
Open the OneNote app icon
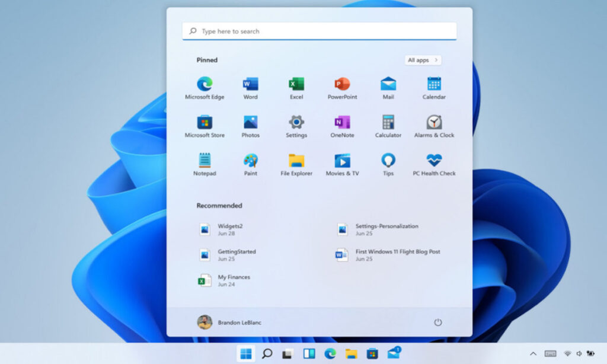click(342, 123)
